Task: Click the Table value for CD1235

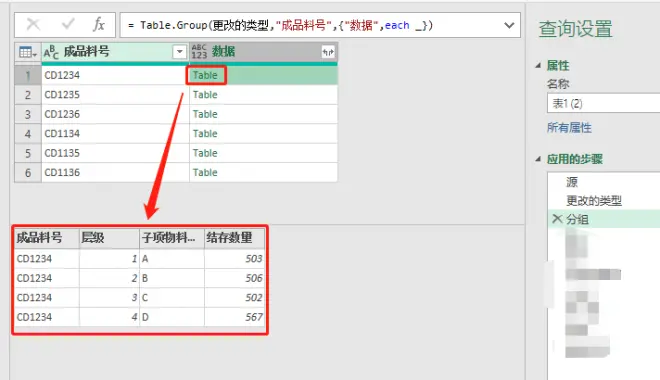Action: tap(205, 95)
